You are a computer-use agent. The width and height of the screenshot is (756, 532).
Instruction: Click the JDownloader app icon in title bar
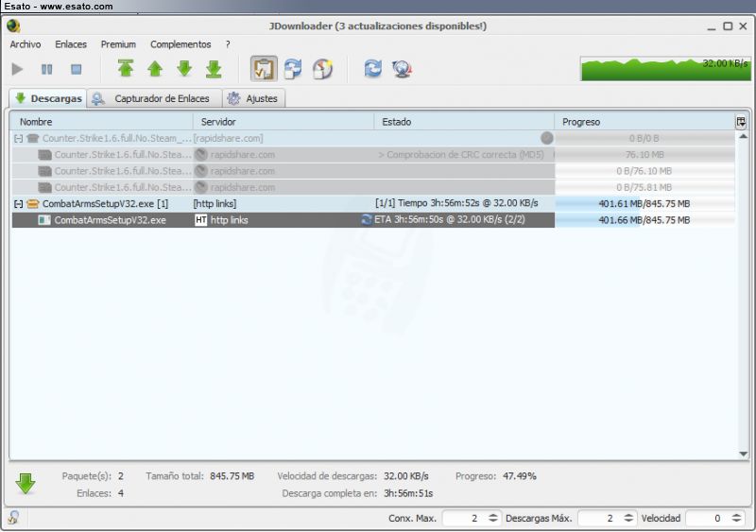coord(13,26)
